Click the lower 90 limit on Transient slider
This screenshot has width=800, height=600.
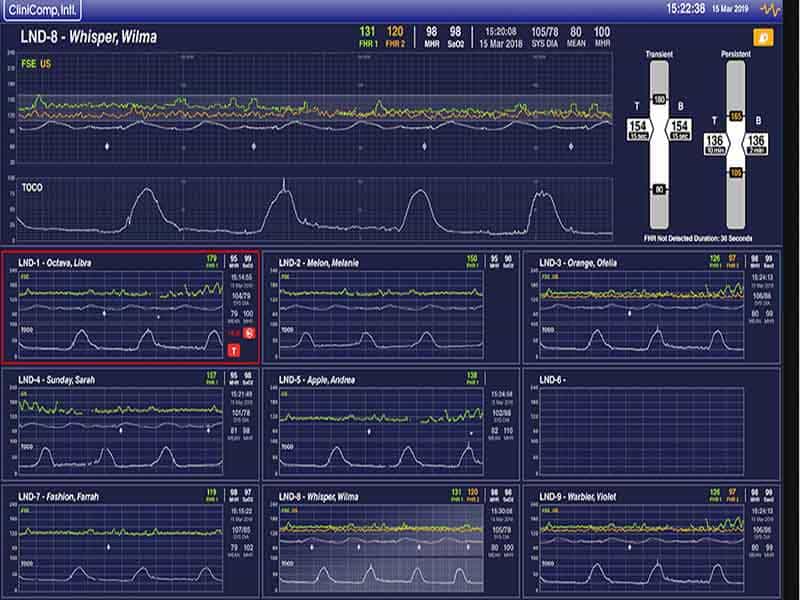659,189
